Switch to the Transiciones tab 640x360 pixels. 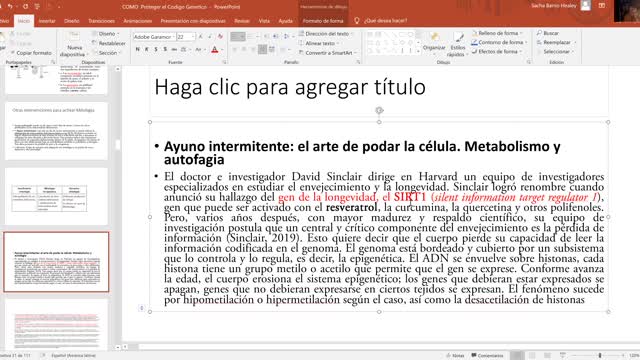click(x=102, y=21)
